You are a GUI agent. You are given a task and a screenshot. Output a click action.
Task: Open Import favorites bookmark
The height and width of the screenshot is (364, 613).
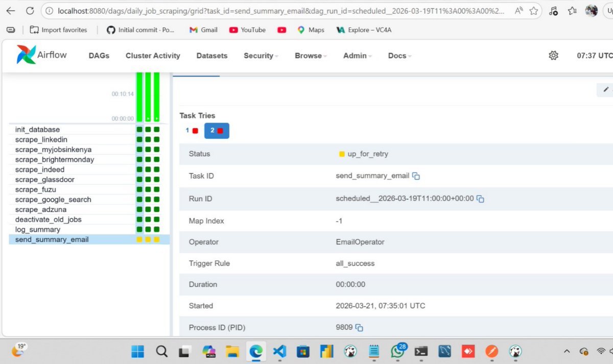pos(58,30)
